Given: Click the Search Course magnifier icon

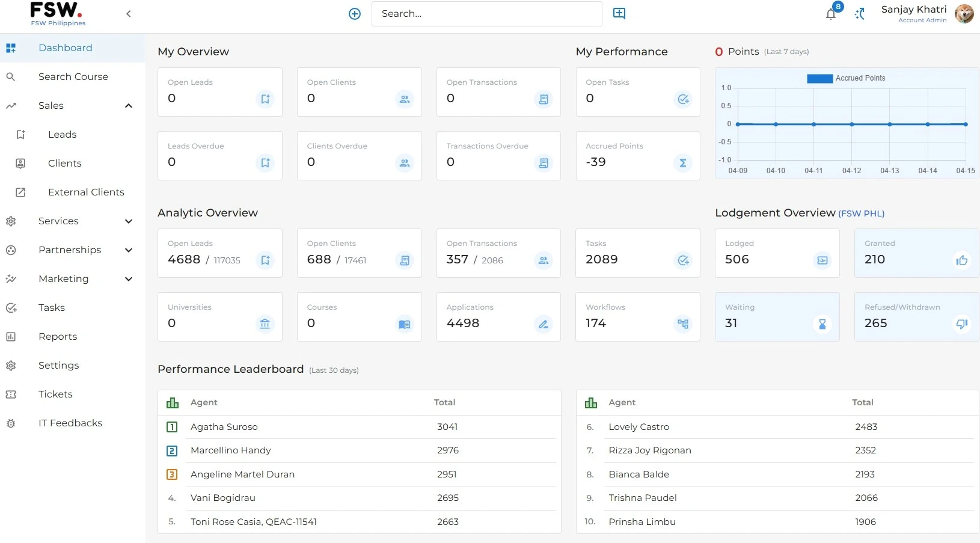Looking at the screenshot, I should (11, 77).
